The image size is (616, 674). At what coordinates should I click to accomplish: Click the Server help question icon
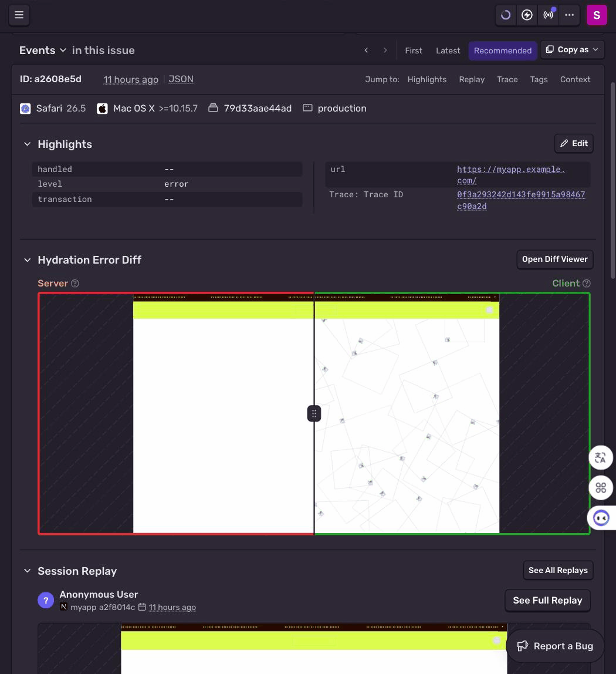(x=75, y=283)
